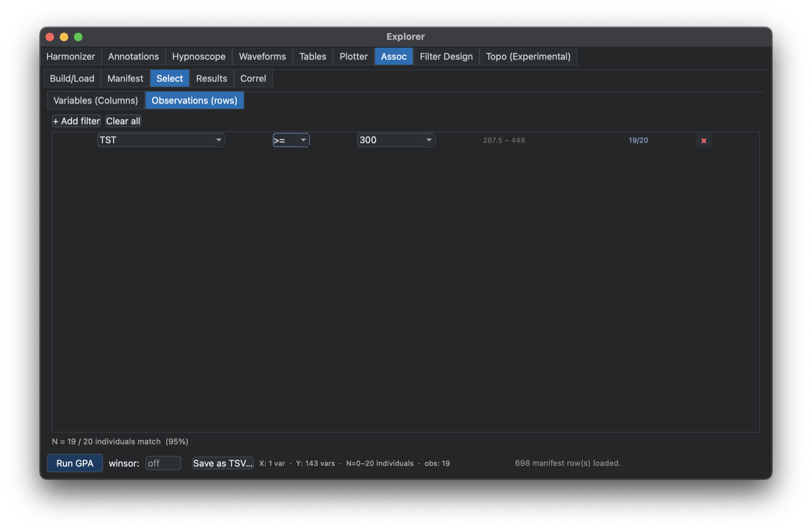
Task: Click the 698 manifest row(s) loaded status
Action: pos(568,463)
